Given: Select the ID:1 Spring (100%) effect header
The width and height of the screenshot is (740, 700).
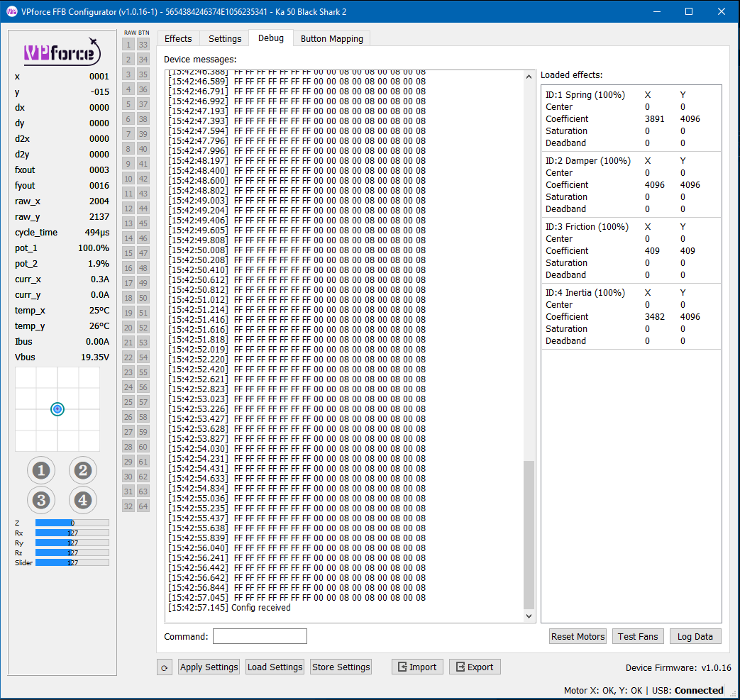Looking at the screenshot, I should tap(585, 95).
